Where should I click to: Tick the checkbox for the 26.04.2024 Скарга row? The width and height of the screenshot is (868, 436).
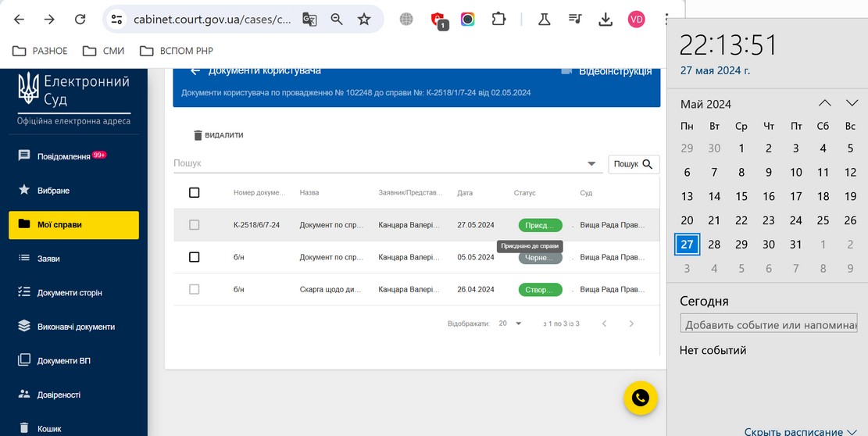coord(194,289)
